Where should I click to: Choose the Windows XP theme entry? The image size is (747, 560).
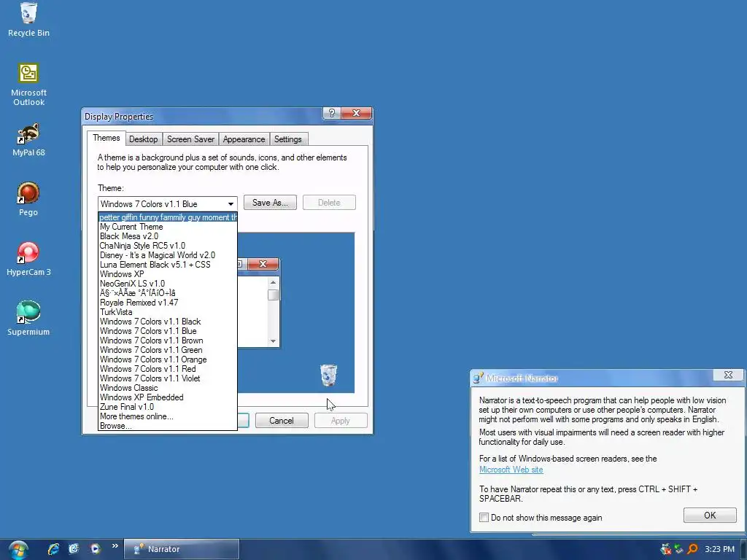pos(168,274)
